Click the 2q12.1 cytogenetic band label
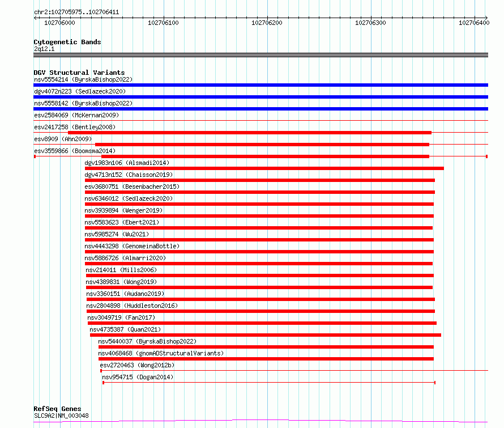This screenshot has height=428, width=504. click(44, 49)
